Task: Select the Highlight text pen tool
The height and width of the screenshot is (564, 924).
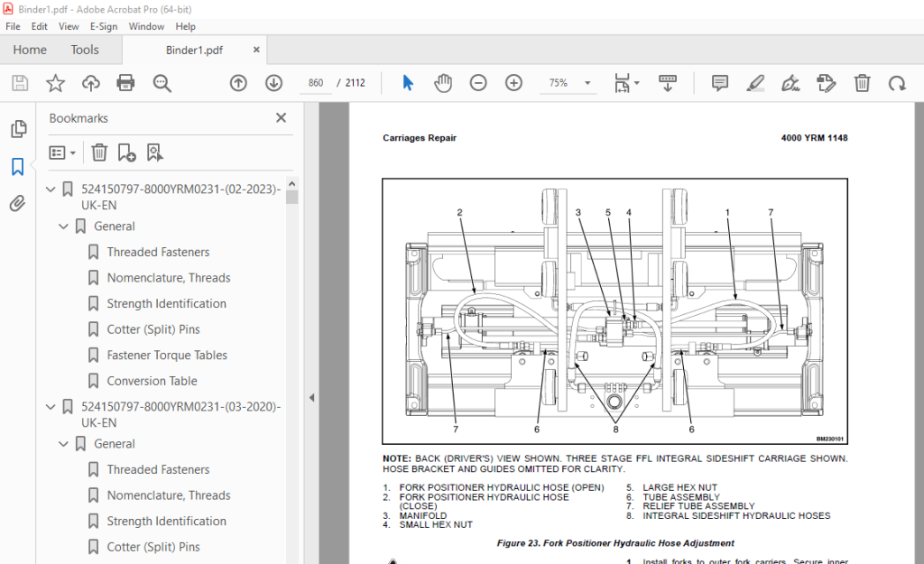Action: 755,83
